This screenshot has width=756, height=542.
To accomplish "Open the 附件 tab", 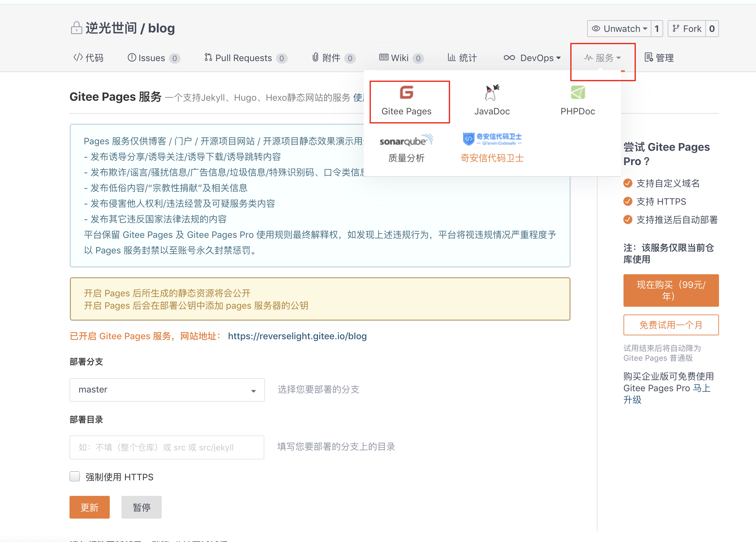I will coord(334,58).
